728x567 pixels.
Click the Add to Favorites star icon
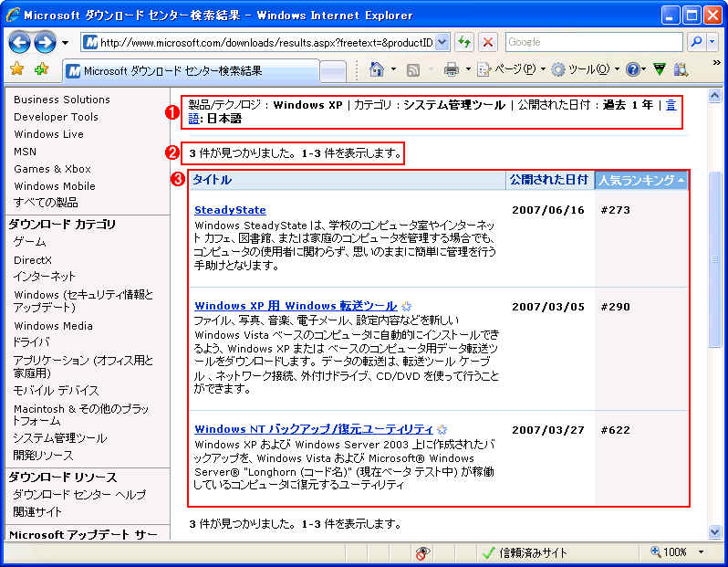41,69
